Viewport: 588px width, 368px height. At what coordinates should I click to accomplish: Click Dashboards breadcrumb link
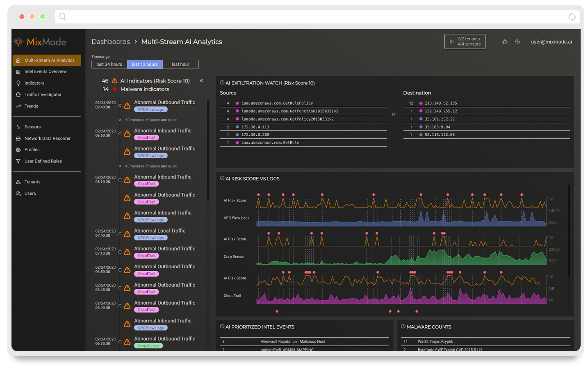111,42
